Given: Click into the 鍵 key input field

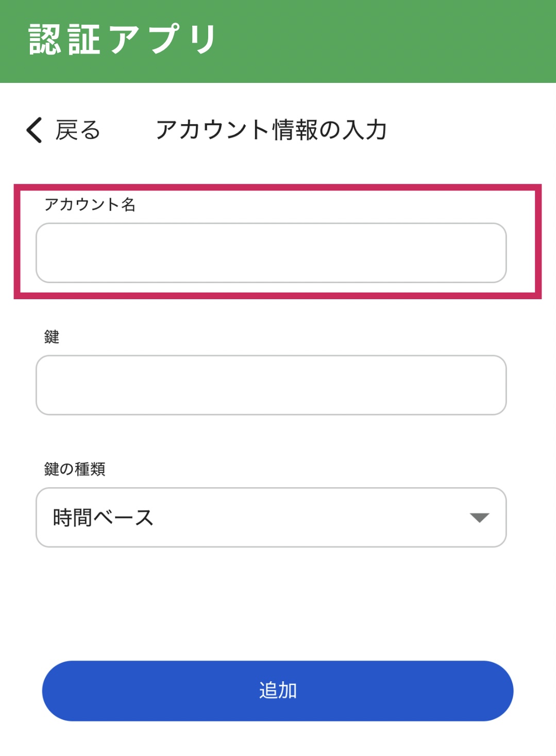Looking at the screenshot, I should click(271, 385).
